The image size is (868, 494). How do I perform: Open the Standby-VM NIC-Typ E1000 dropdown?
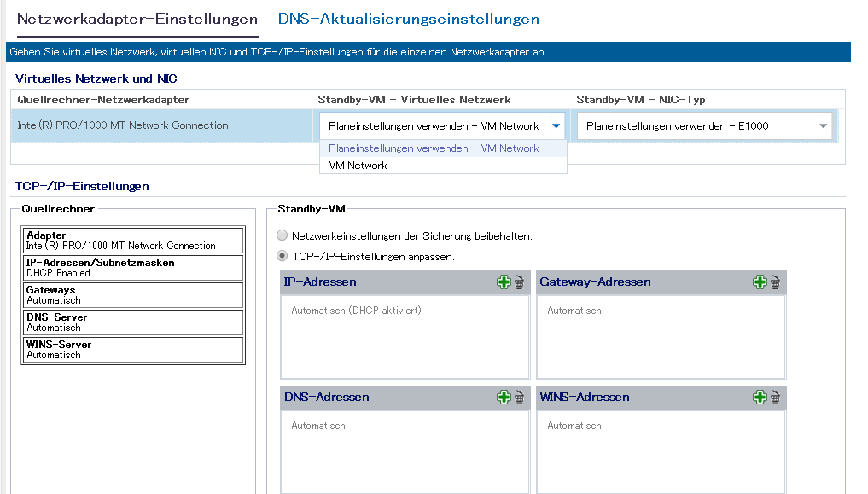pyautogui.click(x=823, y=126)
